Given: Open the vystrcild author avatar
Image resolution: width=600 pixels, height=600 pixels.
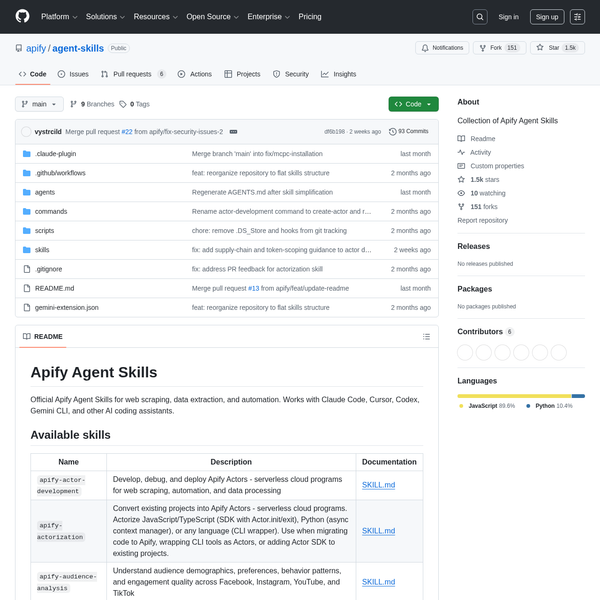Looking at the screenshot, I should [26, 132].
